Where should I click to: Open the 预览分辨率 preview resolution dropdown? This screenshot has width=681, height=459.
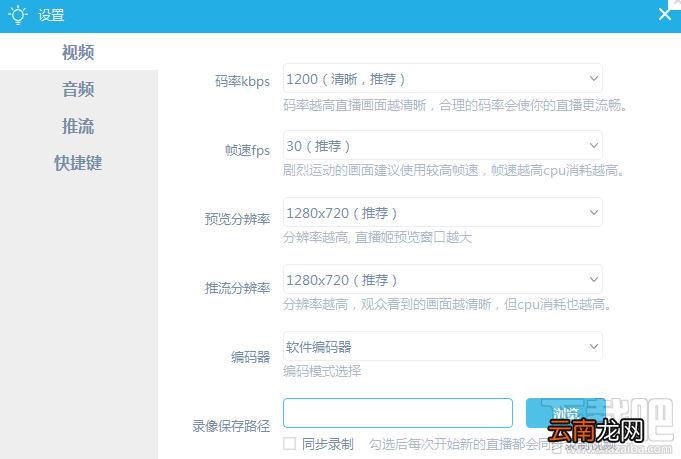pos(443,212)
